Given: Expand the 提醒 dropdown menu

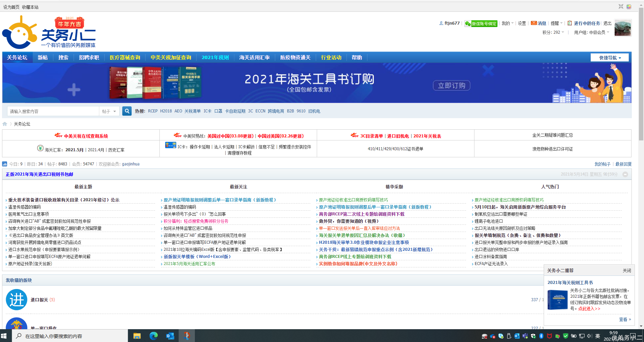Looking at the screenshot, I should tap(557, 23).
